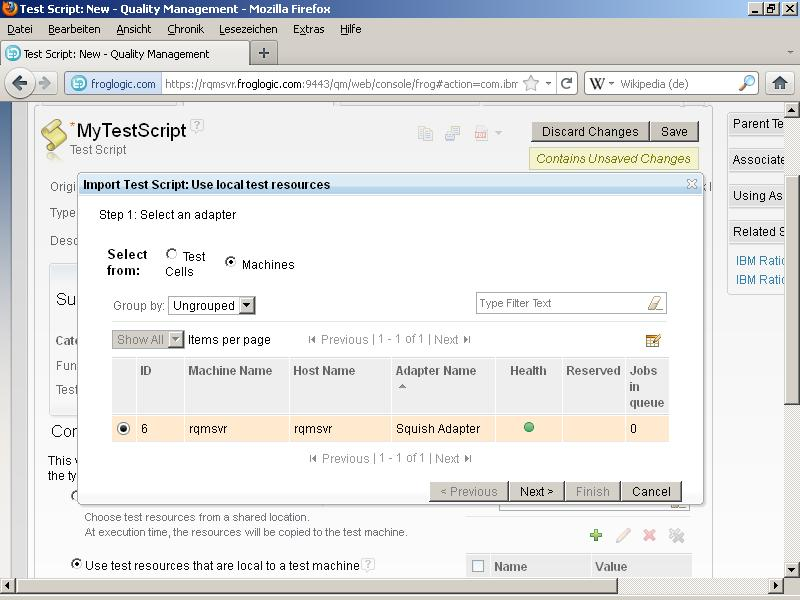Image resolution: width=800 pixels, height=600 pixels.
Task: Select the Machines radio button
Action: (x=230, y=262)
